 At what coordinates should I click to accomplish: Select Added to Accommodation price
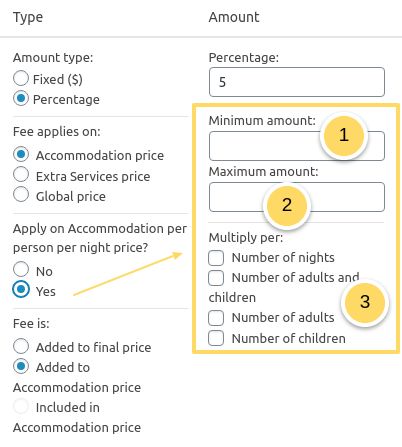click(x=21, y=366)
